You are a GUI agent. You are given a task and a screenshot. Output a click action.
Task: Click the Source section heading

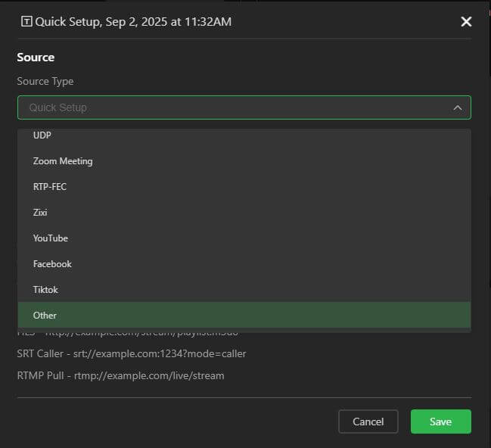pyautogui.click(x=36, y=58)
